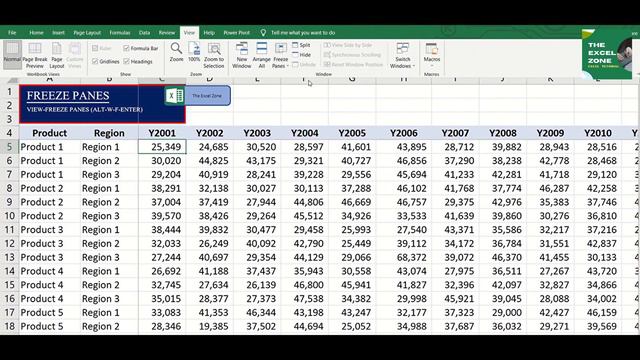Select cell with value 46,159
Screen dimensions: 640x360
(x=598, y=313)
